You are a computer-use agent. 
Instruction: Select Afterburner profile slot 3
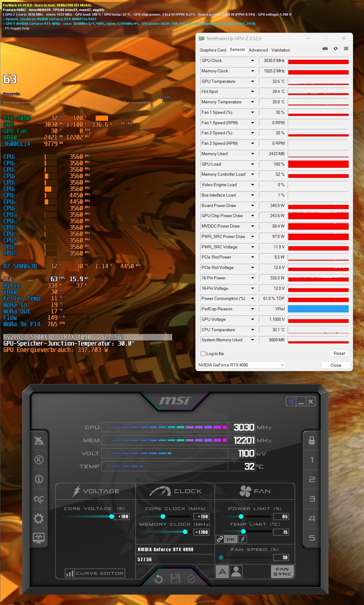click(312, 499)
